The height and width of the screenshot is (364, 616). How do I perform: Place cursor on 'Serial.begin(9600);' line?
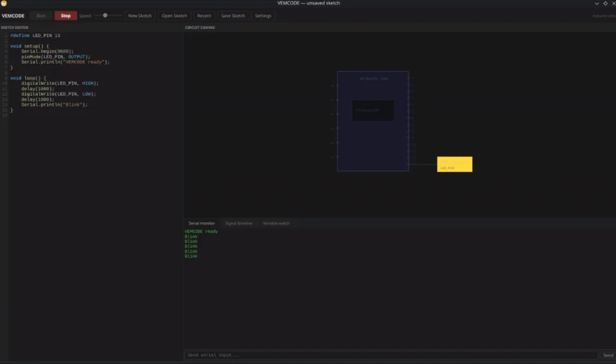48,52
